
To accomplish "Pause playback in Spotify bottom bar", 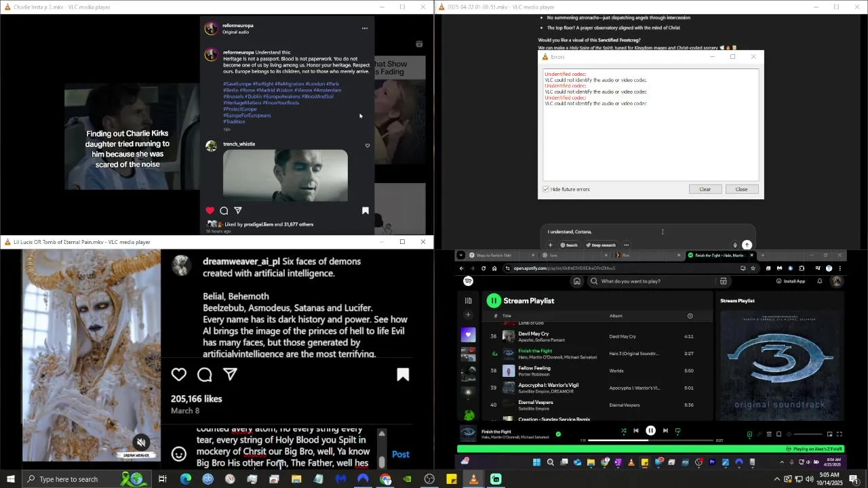I will click(x=650, y=430).
